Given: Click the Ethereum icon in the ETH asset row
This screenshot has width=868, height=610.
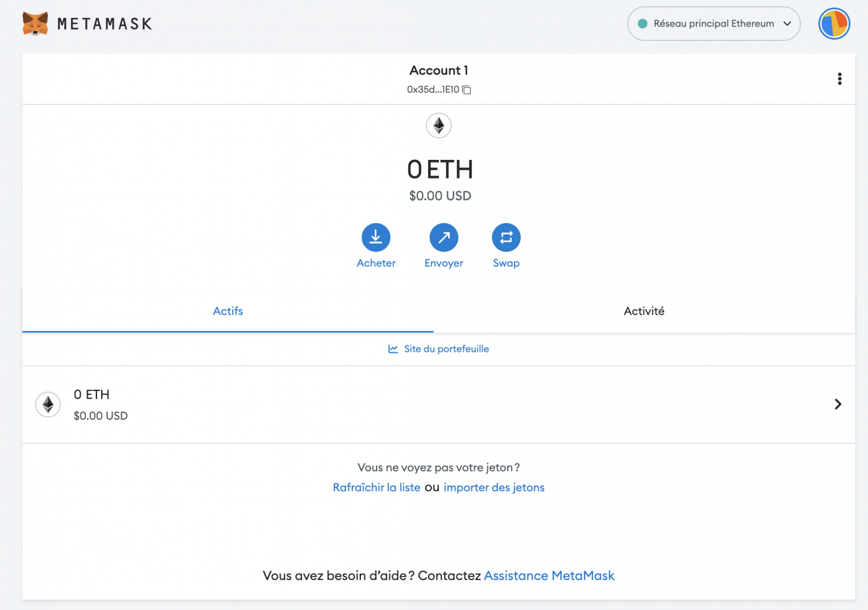Looking at the screenshot, I should click(x=48, y=404).
